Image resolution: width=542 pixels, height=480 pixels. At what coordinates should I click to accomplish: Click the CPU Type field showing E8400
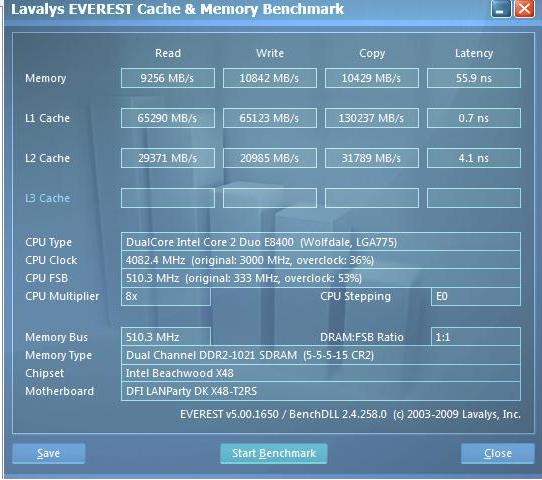coord(321,242)
